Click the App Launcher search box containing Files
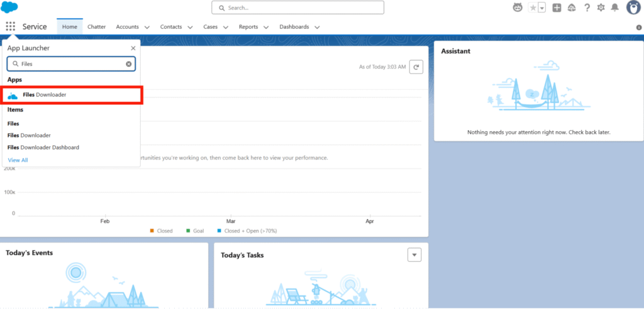Screen dimensions: 644x311 [x=71, y=64]
